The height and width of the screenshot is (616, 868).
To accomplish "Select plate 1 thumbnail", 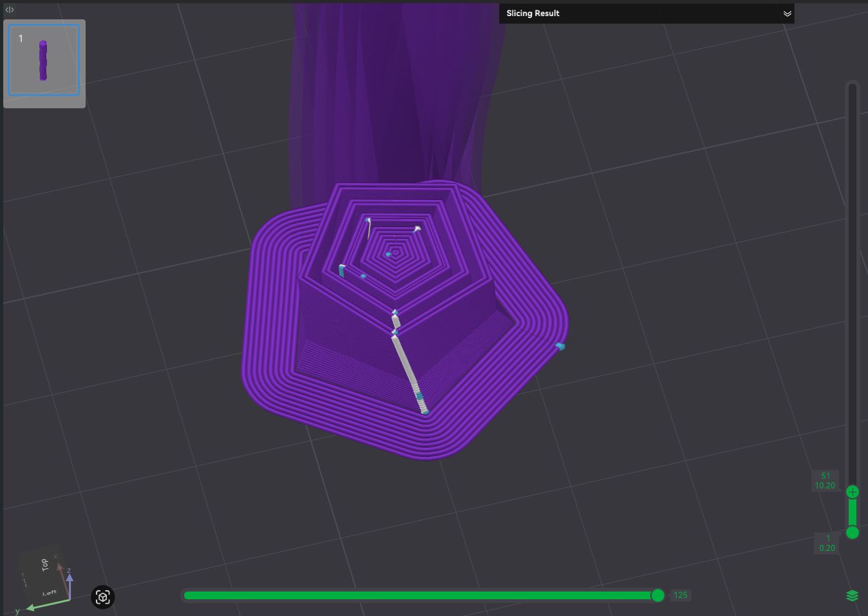I will click(x=44, y=61).
